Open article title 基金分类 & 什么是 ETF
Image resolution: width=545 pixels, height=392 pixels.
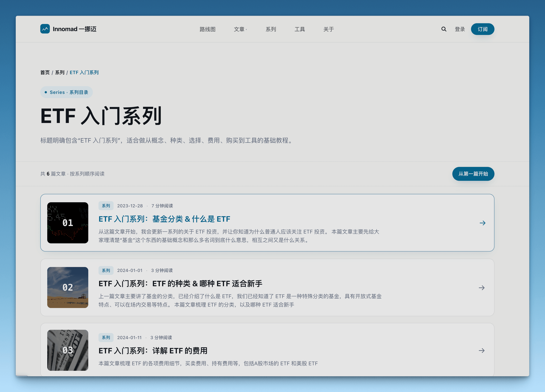[164, 219]
